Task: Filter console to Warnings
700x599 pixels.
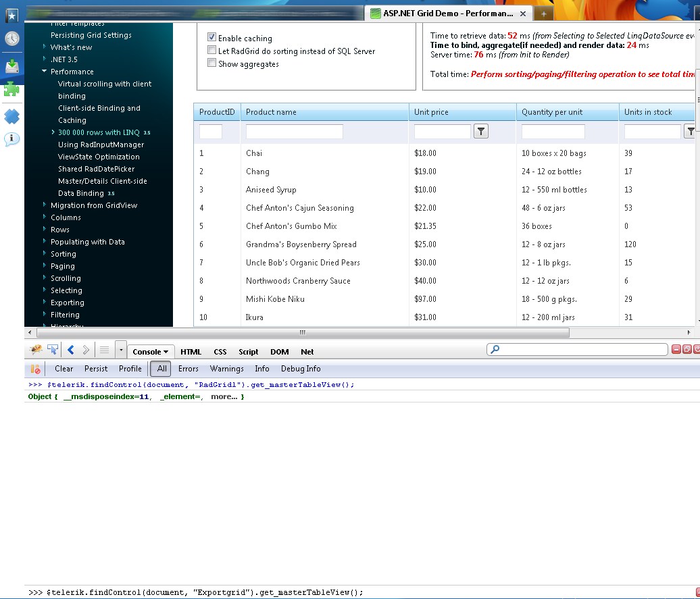Action: coord(227,369)
